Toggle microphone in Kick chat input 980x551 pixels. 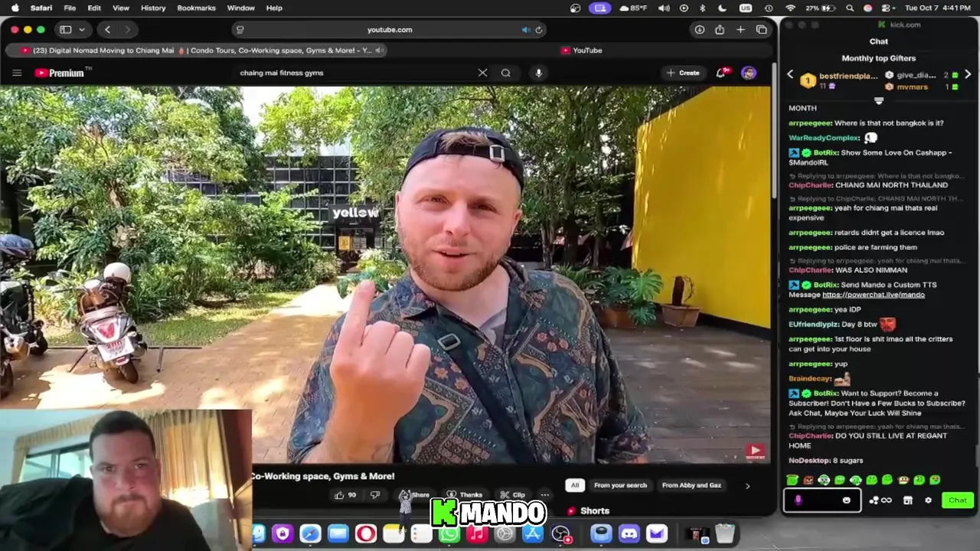coord(798,500)
